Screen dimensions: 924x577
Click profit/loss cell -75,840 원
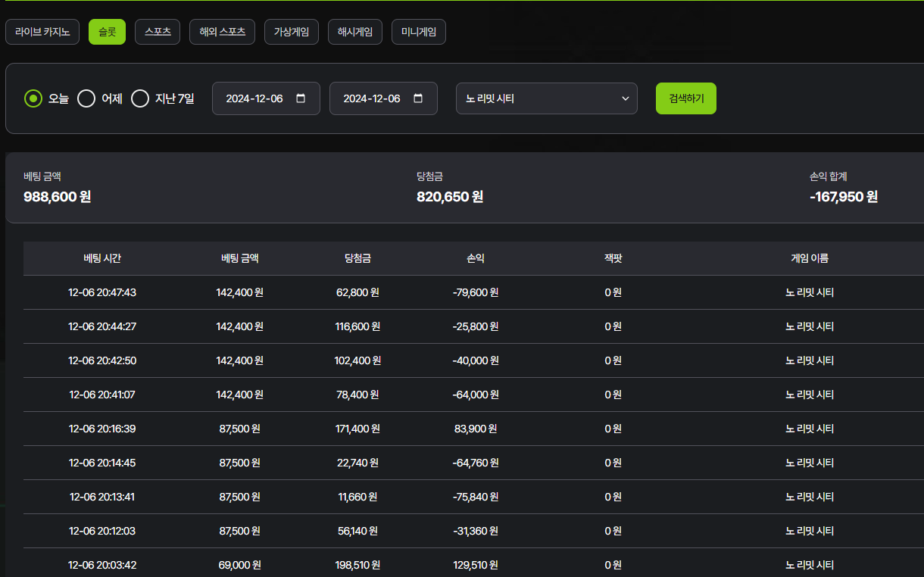click(x=476, y=497)
